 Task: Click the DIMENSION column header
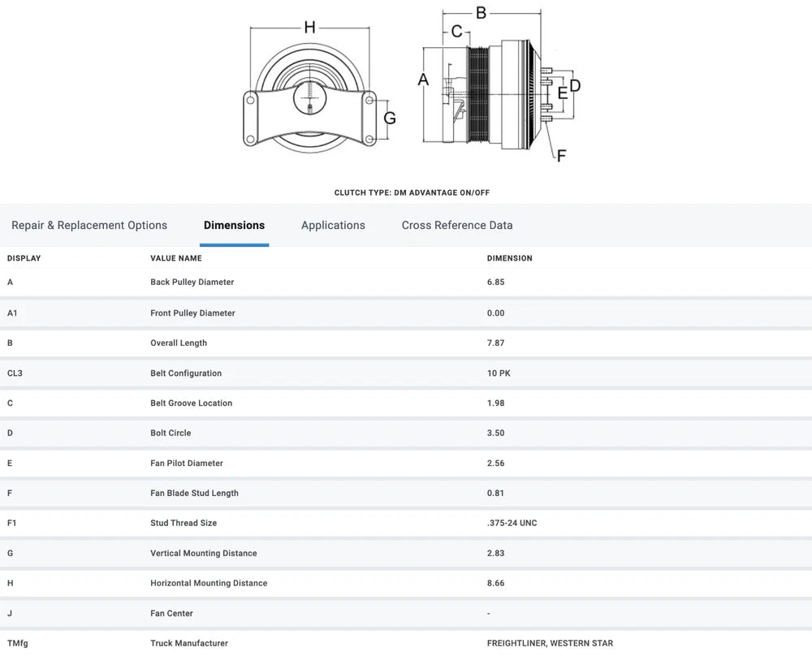510,258
